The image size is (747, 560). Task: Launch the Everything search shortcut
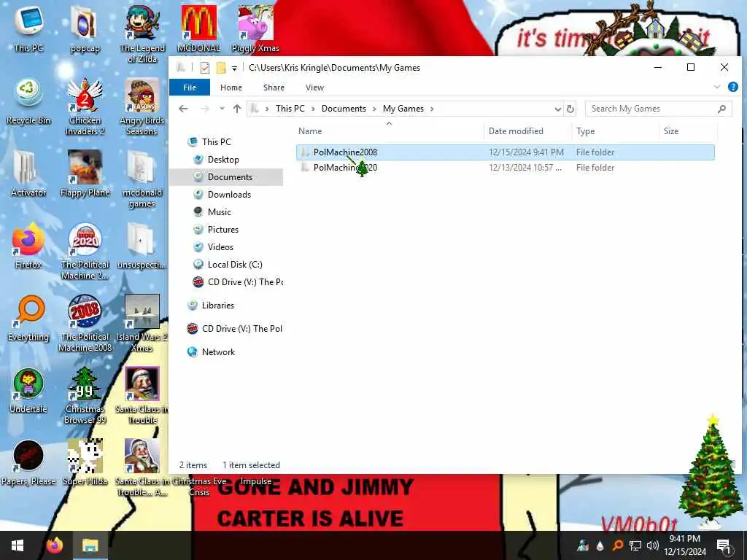click(x=28, y=318)
